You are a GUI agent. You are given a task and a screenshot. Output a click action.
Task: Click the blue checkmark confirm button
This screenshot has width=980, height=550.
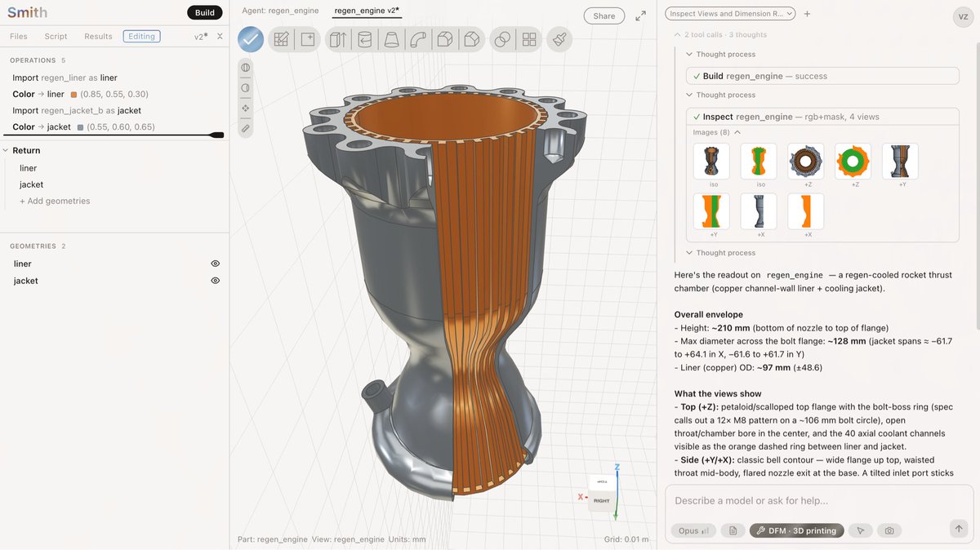(x=251, y=39)
